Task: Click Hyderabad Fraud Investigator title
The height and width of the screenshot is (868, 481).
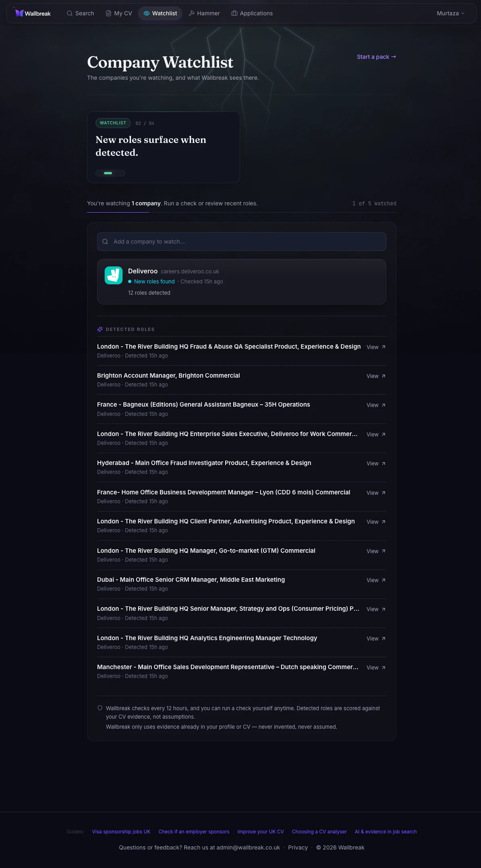Action: click(204, 463)
